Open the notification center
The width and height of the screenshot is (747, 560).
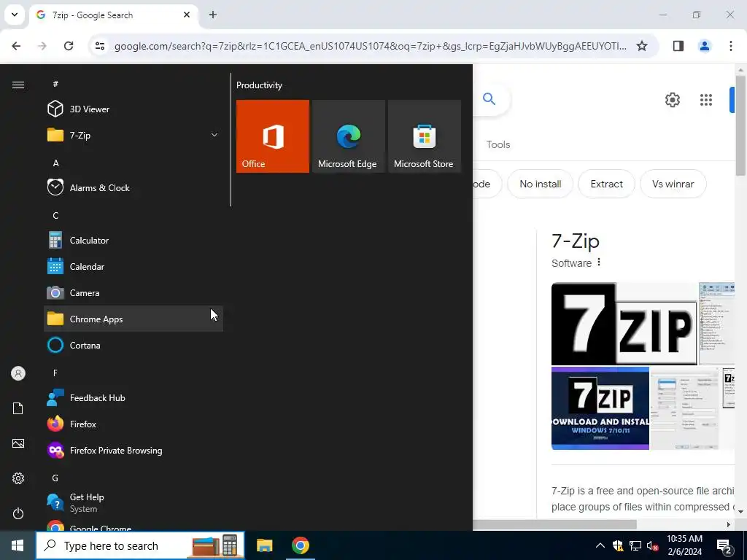point(724,545)
